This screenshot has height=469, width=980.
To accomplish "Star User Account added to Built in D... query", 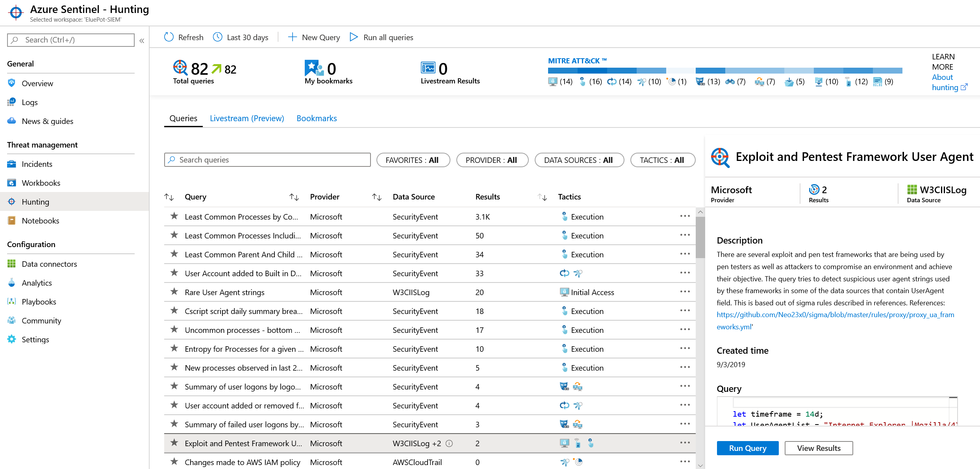I will pos(174,273).
